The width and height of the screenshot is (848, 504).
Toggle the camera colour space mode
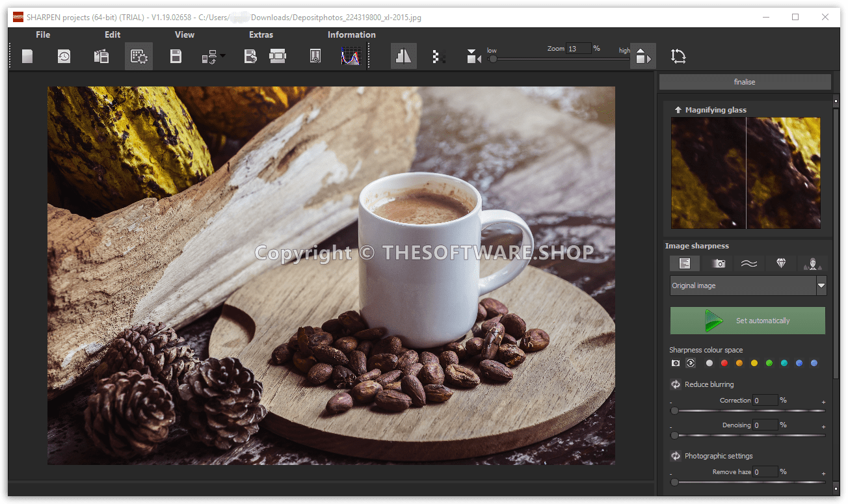click(x=675, y=363)
